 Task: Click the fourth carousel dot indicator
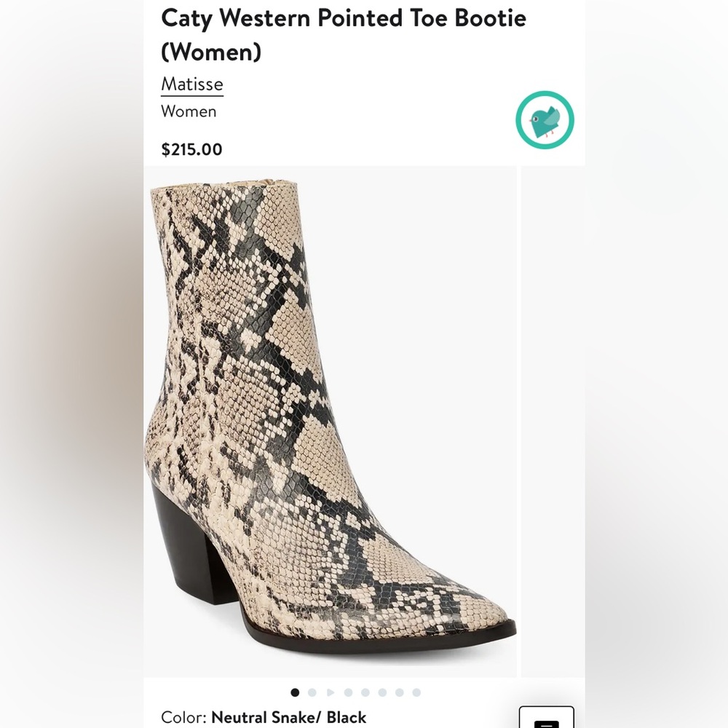click(x=348, y=692)
